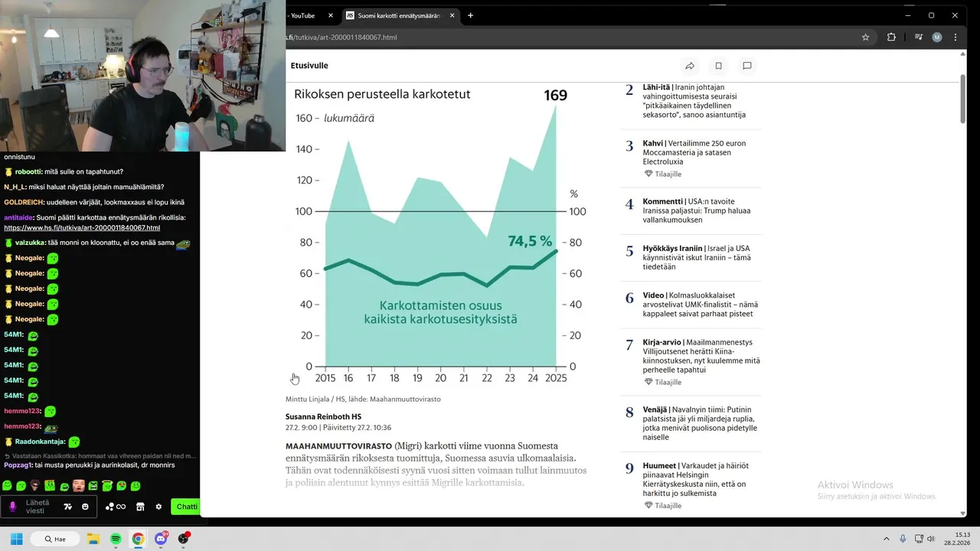Open Spotify from taskbar
Viewport: 980px width, 551px height.
pos(116,539)
